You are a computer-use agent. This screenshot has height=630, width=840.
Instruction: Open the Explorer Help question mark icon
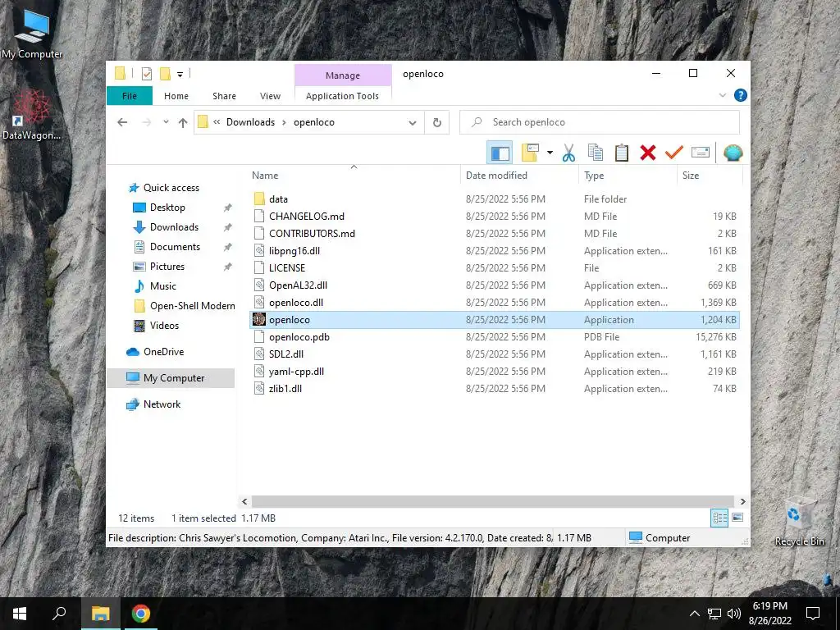click(x=741, y=95)
